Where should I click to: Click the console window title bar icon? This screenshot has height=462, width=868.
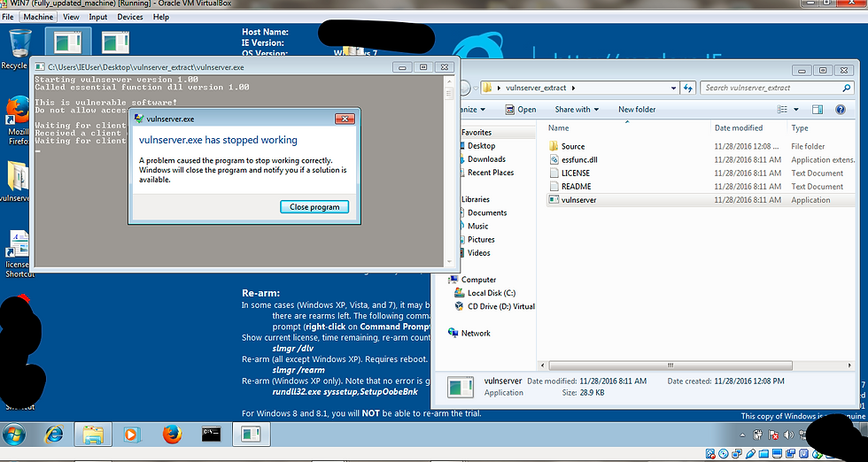(40, 67)
